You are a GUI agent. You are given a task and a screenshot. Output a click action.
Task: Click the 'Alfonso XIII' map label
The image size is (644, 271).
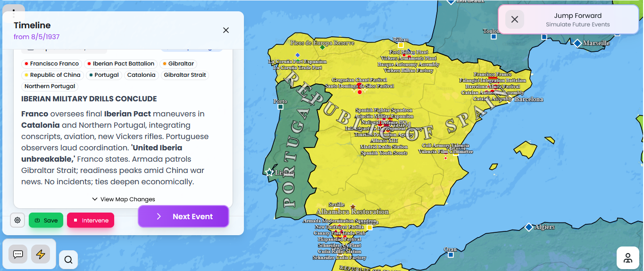tap(384, 140)
